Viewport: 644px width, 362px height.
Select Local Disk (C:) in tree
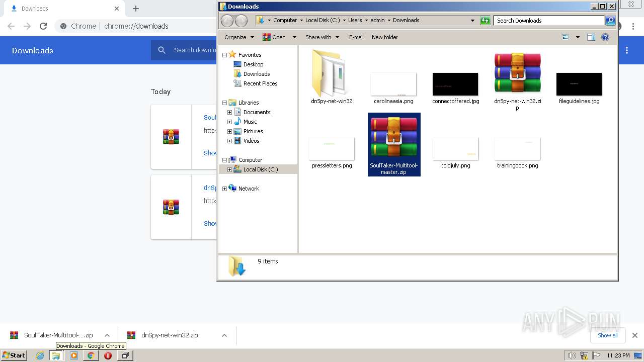click(260, 169)
